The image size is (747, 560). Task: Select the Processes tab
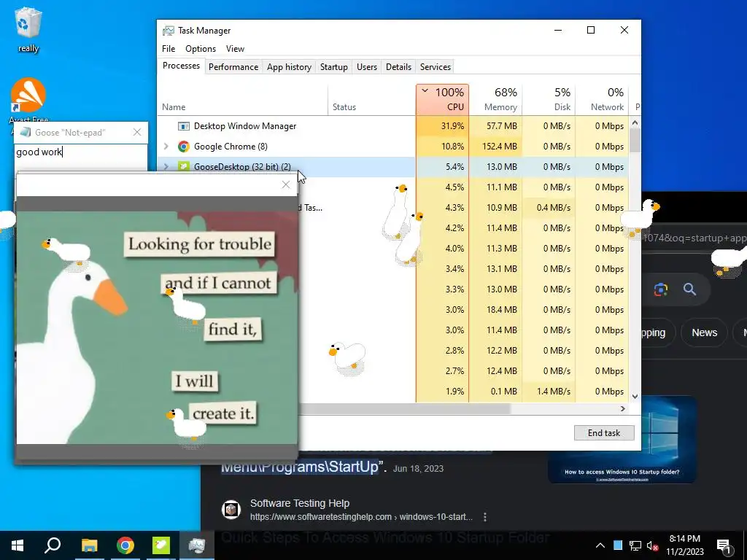[181, 66]
